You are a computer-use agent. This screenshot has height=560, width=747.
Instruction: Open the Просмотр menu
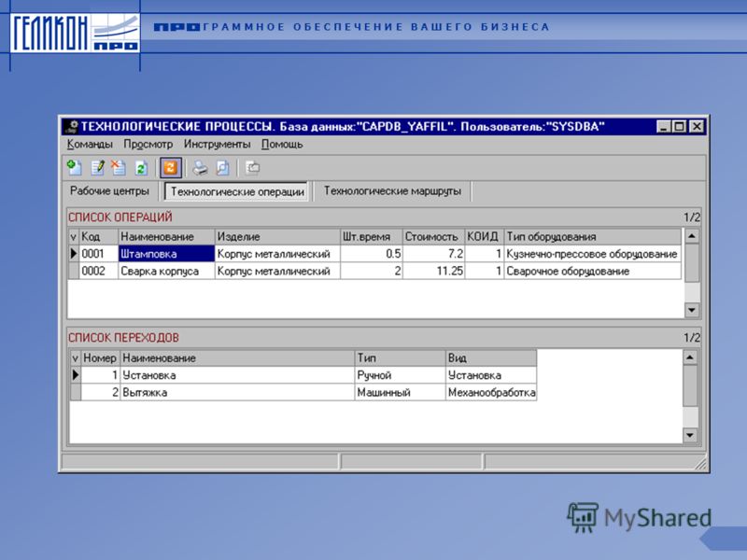click(x=148, y=144)
